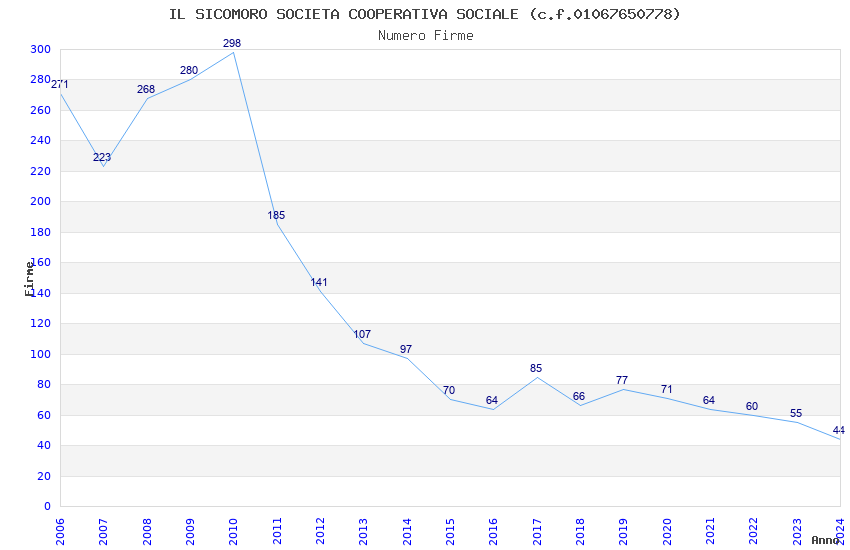Select the y-axis tick label '0'
The image size is (850, 550).
pyautogui.click(x=48, y=507)
